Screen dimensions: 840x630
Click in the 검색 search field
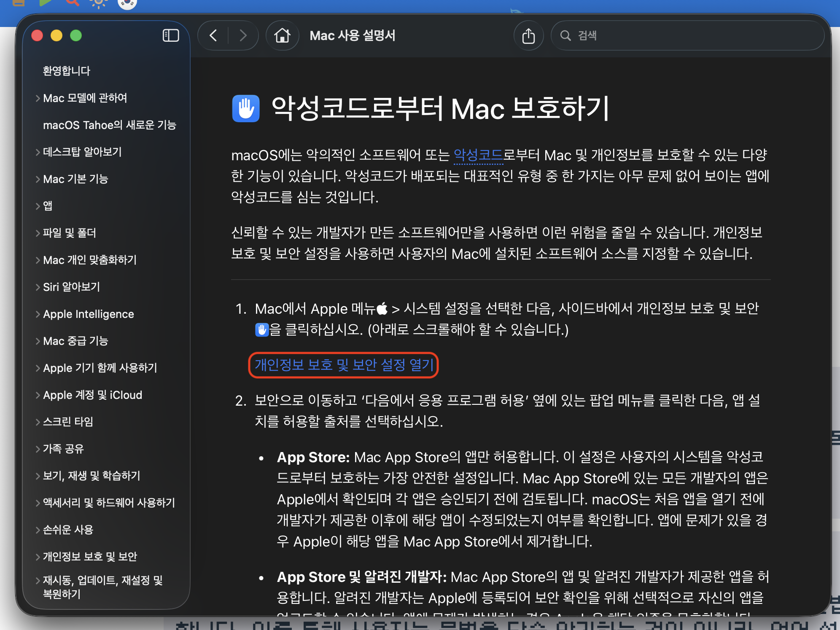click(x=687, y=35)
